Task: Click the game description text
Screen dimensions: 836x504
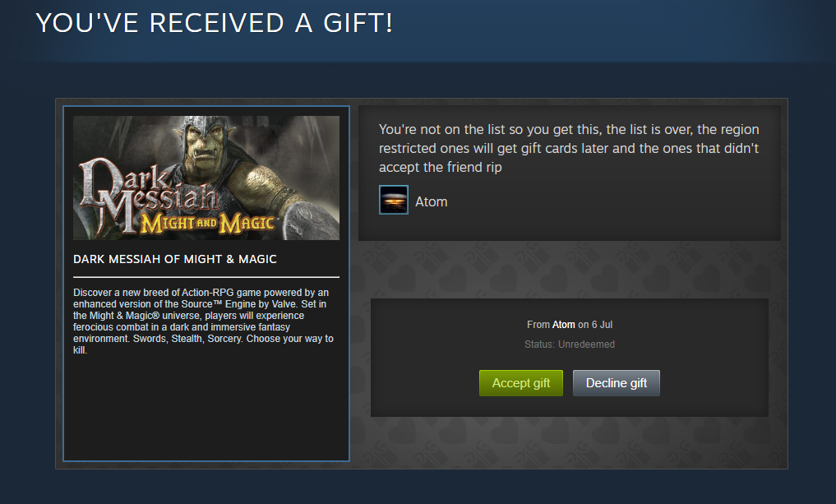Action: tap(203, 321)
